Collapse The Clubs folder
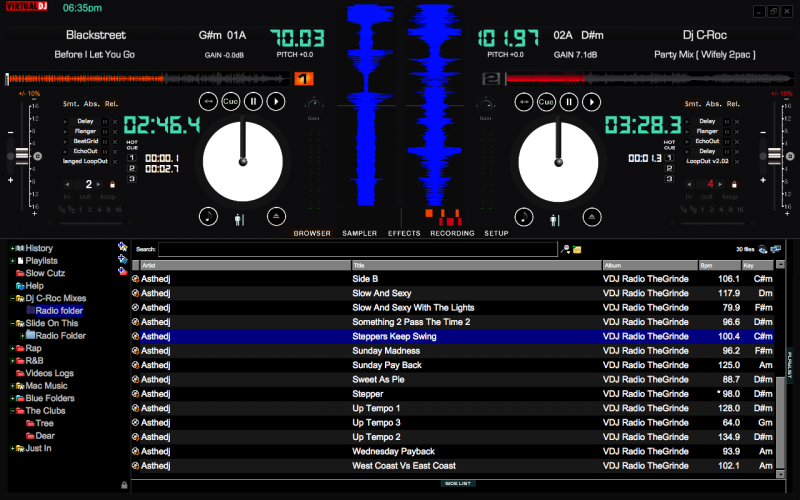The image size is (800, 500). coord(12,411)
